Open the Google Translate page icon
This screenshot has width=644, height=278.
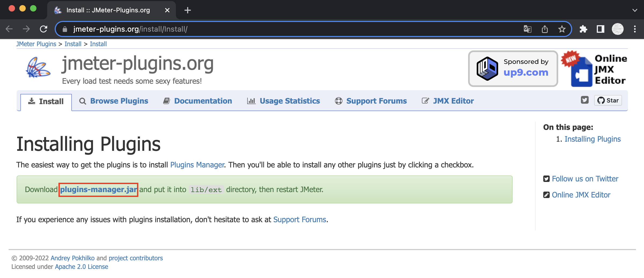(527, 29)
